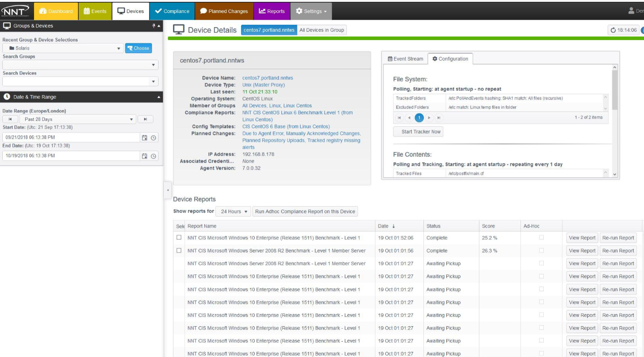Select page 1 in File System pager
The image size is (644, 357).
click(x=419, y=117)
